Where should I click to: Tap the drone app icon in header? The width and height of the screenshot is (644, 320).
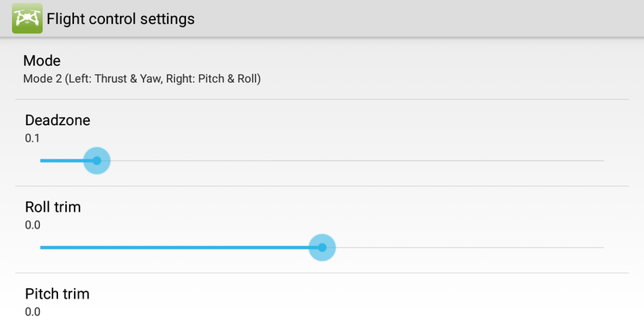coord(27,18)
